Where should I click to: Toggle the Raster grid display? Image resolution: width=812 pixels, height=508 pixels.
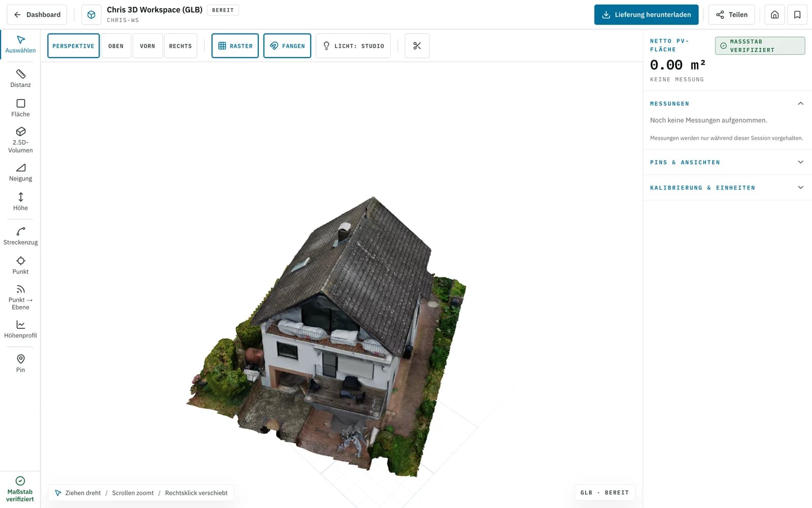tap(235, 46)
